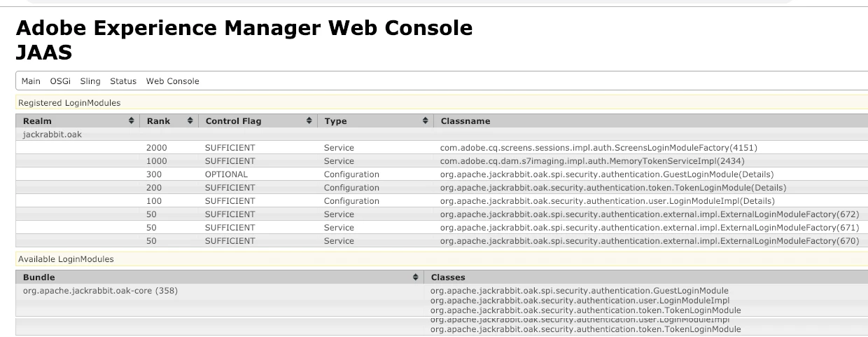Sort table by Realm column arrows
The image size is (868, 337).
(132, 121)
